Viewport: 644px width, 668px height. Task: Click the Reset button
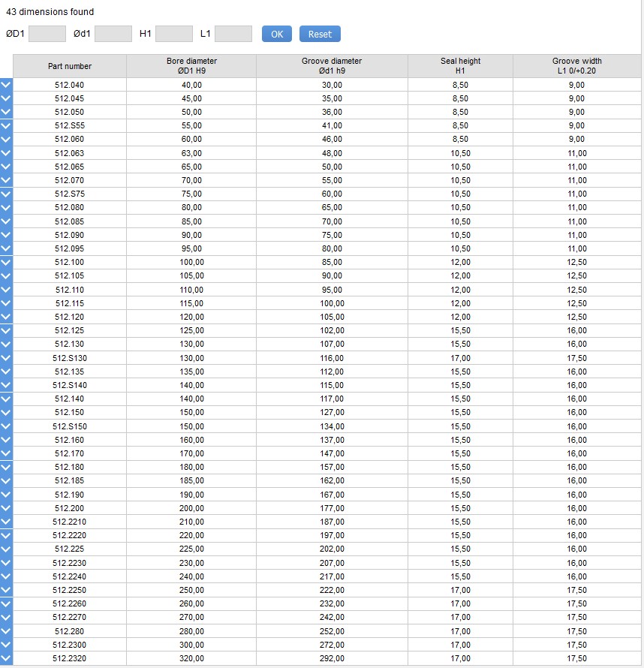(x=320, y=34)
